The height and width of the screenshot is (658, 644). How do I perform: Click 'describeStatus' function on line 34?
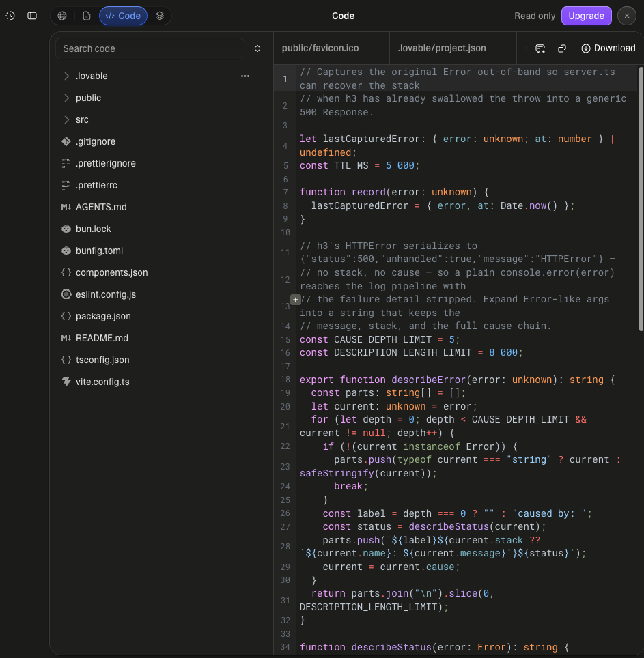pos(391,648)
